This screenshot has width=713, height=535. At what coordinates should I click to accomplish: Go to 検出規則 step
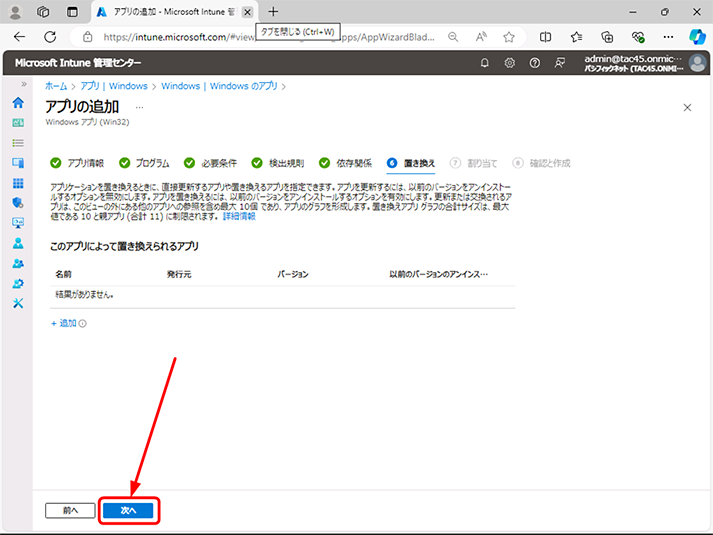click(278, 163)
